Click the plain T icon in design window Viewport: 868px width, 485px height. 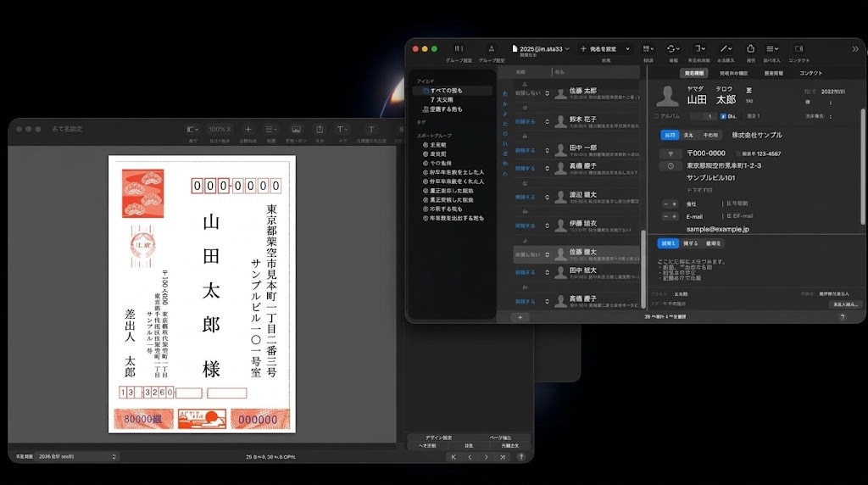click(x=371, y=129)
